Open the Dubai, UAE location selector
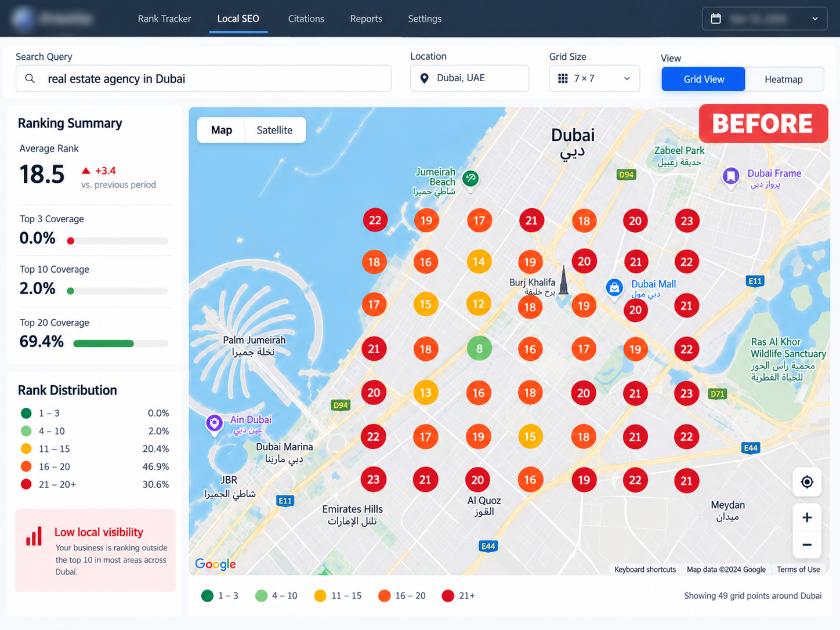840x630 pixels. coord(469,78)
